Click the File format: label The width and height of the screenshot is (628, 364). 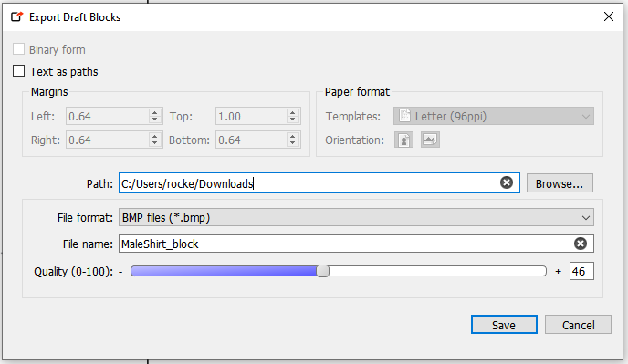pyautogui.click(x=85, y=217)
